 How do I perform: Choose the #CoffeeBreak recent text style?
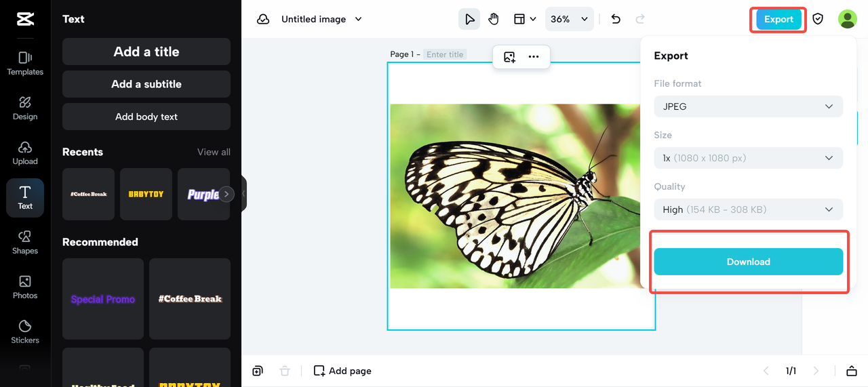tap(89, 195)
